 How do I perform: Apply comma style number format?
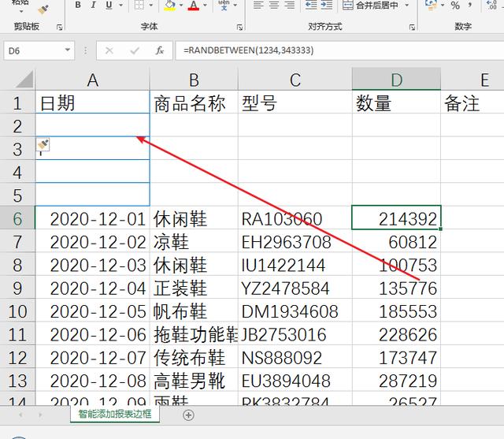(x=470, y=6)
